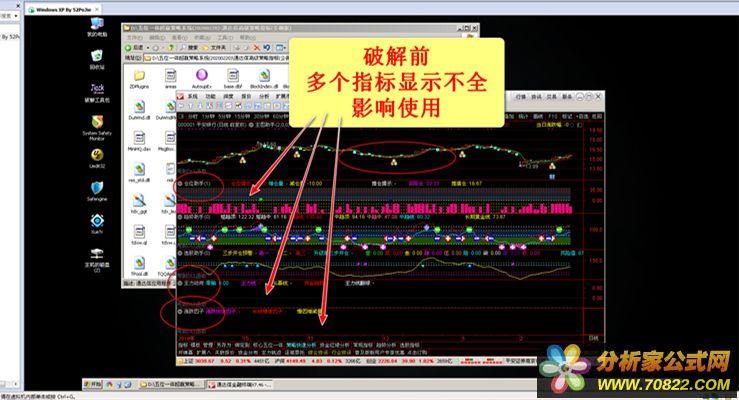Open the 系统 menu in stock software
The height and width of the screenshot is (400, 739).
(x=193, y=97)
